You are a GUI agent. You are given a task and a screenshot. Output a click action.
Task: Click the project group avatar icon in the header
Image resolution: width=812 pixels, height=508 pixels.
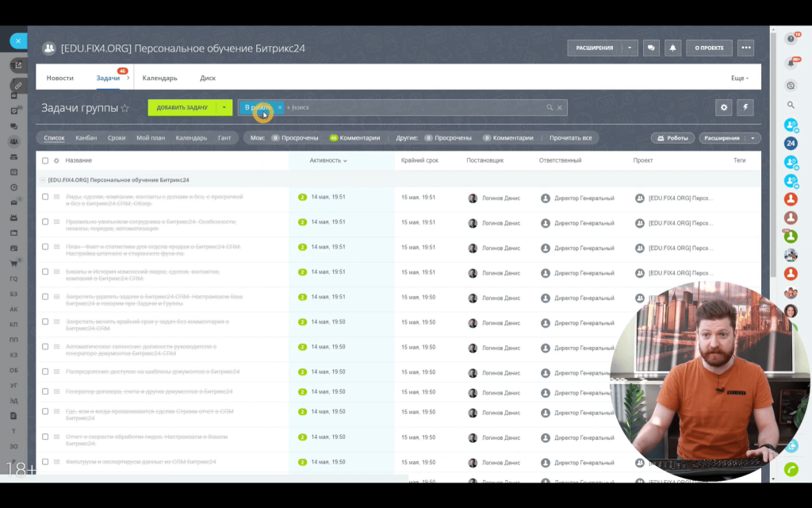click(x=49, y=48)
